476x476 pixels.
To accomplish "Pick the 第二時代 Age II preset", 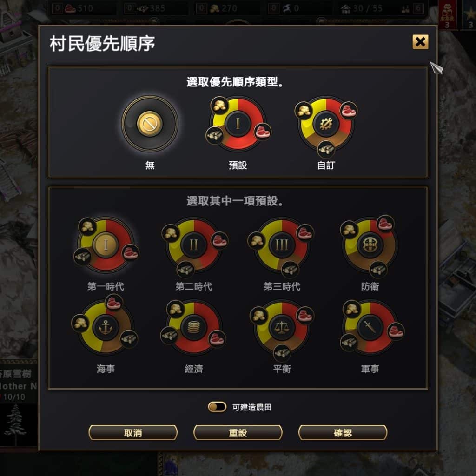I will (194, 245).
